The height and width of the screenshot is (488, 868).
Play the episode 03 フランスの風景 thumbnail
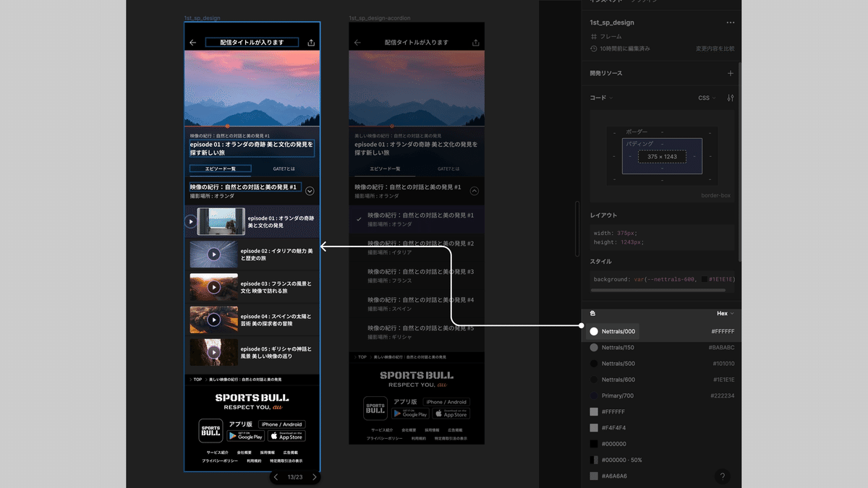(x=214, y=287)
